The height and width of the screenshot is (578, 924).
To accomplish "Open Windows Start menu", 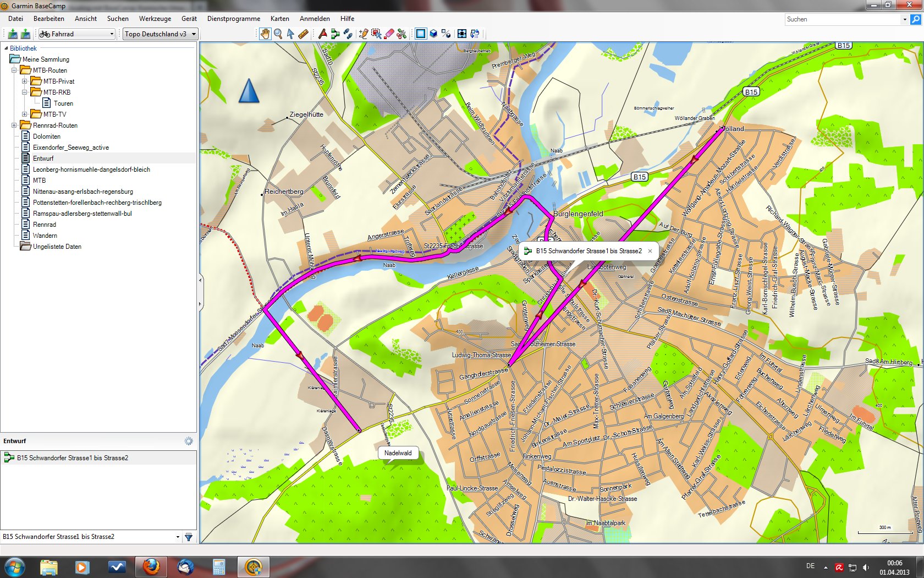I will tap(15, 566).
